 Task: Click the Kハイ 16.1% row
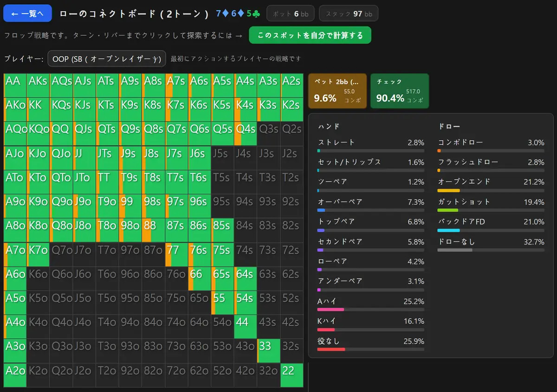[371, 325]
